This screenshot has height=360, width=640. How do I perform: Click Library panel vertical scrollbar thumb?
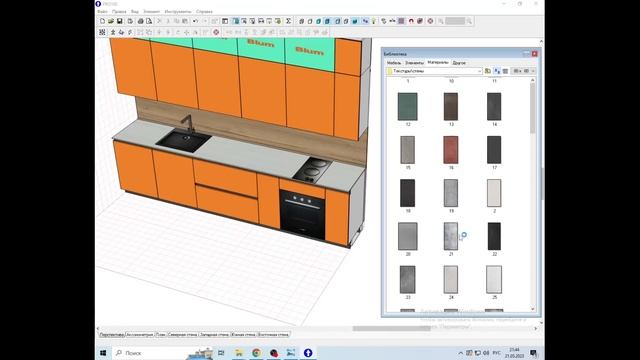tap(533, 108)
